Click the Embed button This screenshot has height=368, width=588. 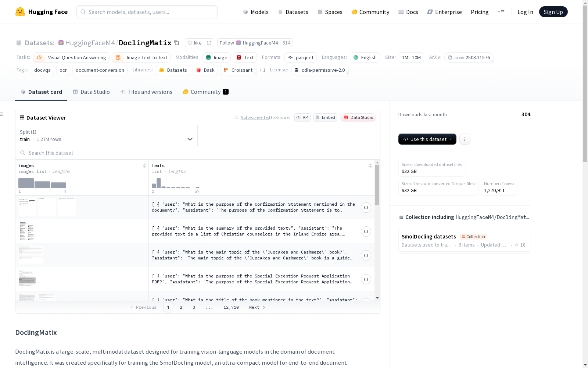325,117
